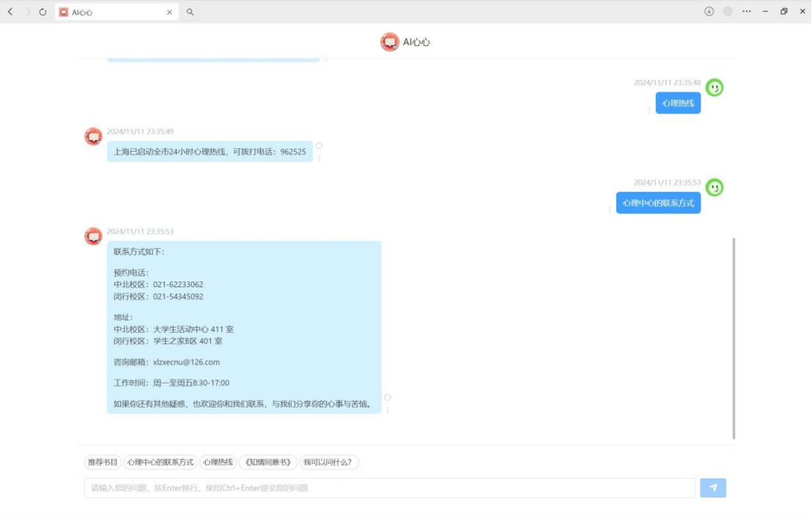
Task: Click the send message paper-plane button
Action: point(712,488)
